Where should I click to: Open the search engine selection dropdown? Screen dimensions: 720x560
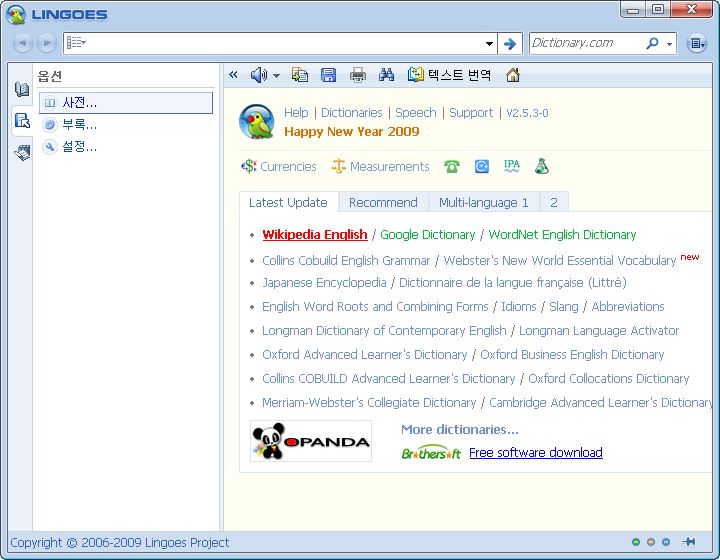click(669, 44)
